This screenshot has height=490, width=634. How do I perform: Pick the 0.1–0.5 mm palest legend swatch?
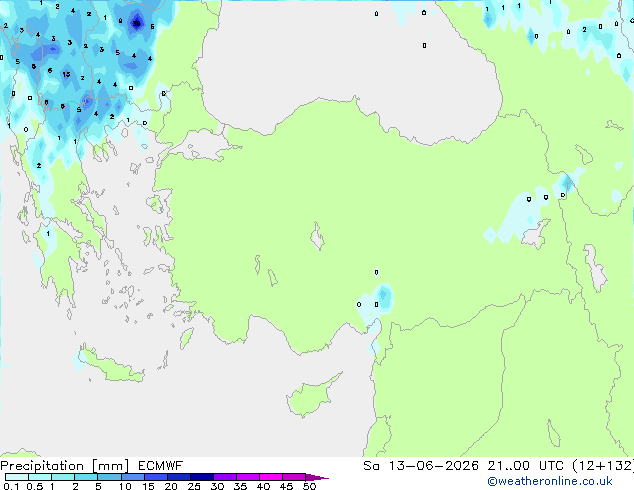17,477
